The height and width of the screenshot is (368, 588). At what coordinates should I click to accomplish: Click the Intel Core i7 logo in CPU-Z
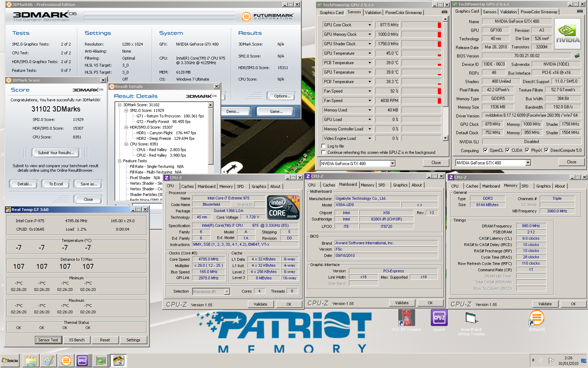[283, 208]
